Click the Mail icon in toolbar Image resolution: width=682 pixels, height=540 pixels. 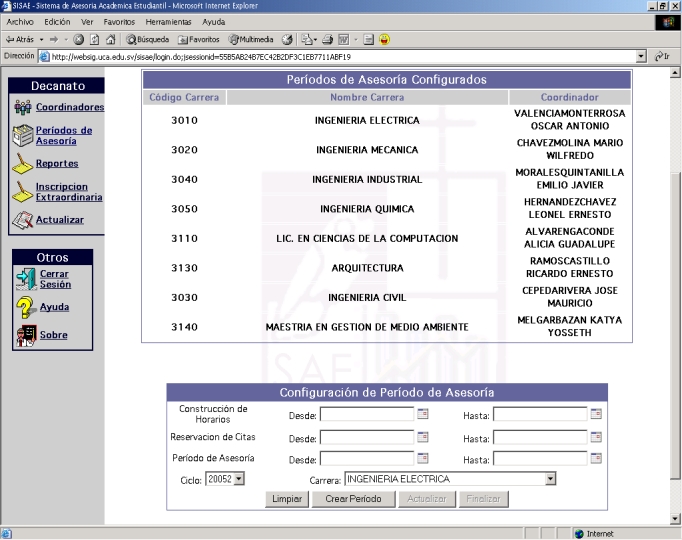click(x=307, y=40)
